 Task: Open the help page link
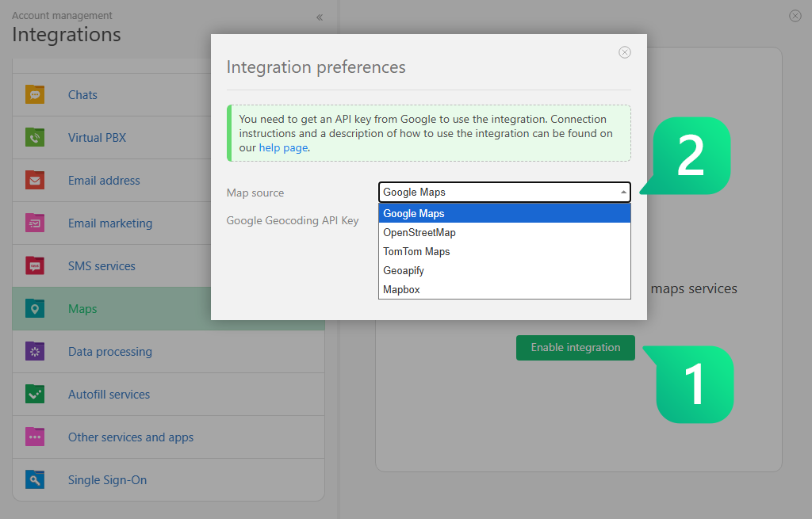[x=283, y=147]
